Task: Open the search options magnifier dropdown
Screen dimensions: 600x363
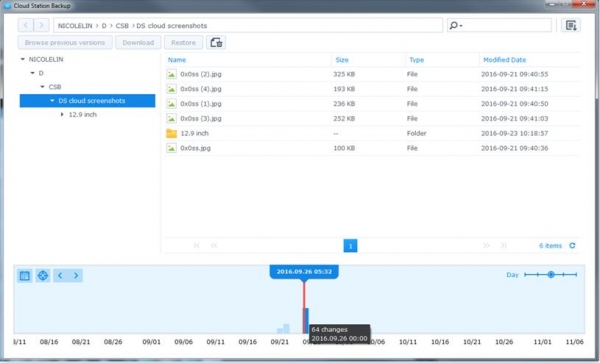Action: point(455,26)
